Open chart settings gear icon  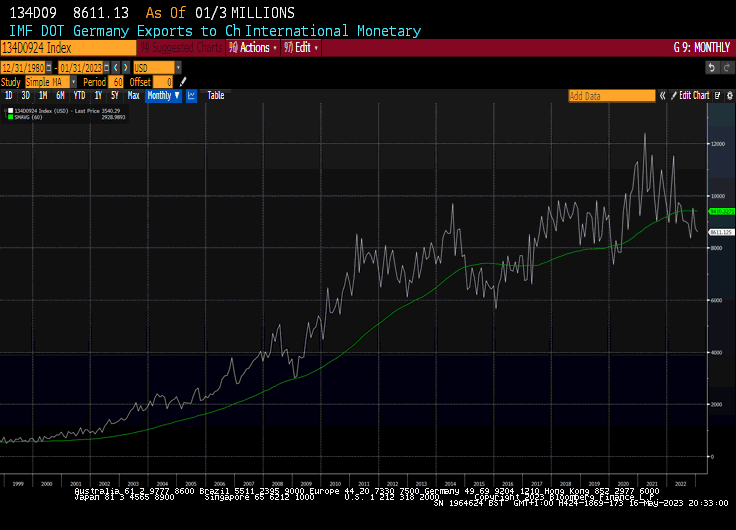(x=728, y=96)
